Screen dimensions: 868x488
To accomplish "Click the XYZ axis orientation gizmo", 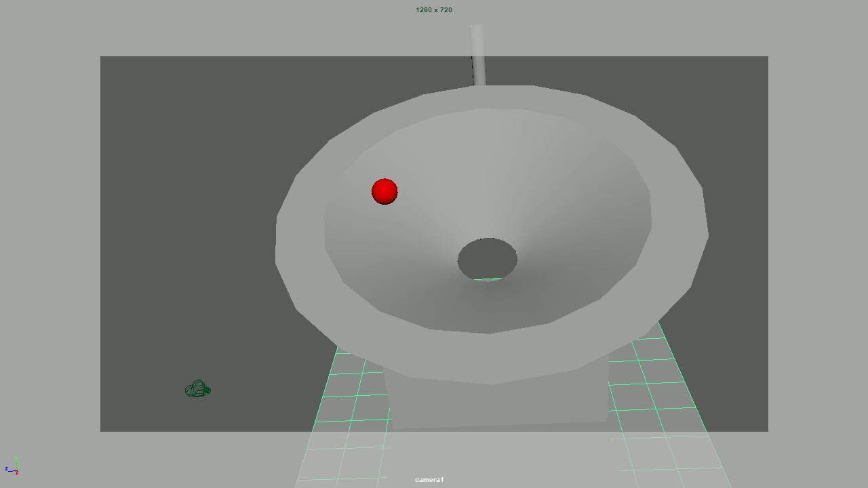I will [x=13, y=466].
